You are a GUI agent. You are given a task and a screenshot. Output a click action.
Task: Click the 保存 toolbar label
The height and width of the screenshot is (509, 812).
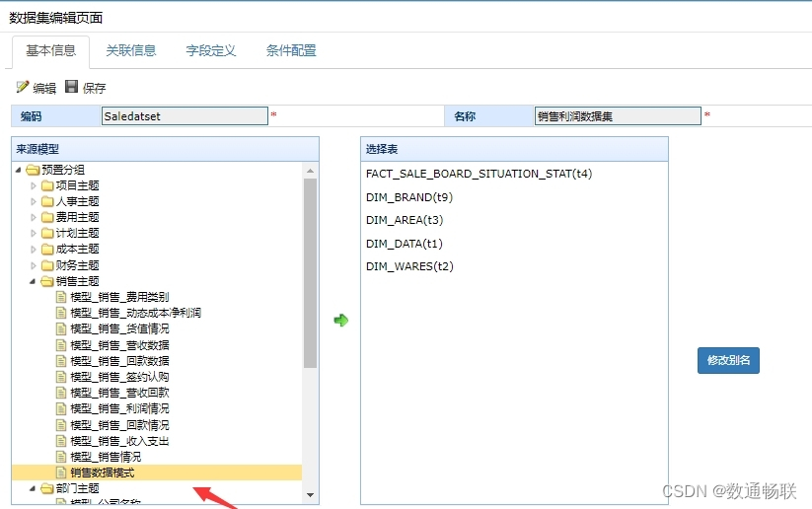(x=95, y=89)
